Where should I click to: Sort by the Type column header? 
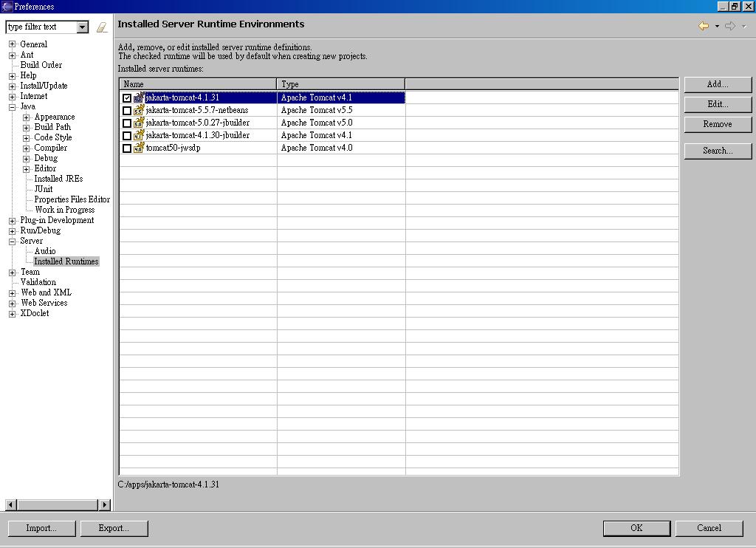(341, 84)
